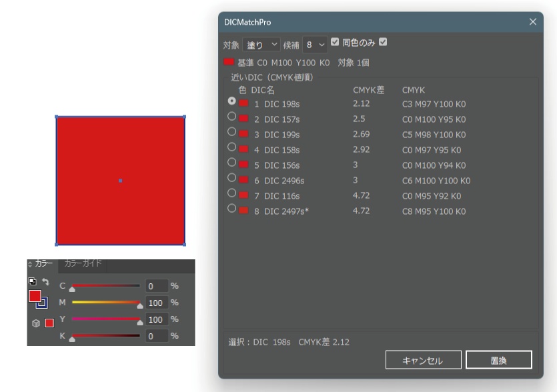Select radio button for DIC 116s

[231, 193]
